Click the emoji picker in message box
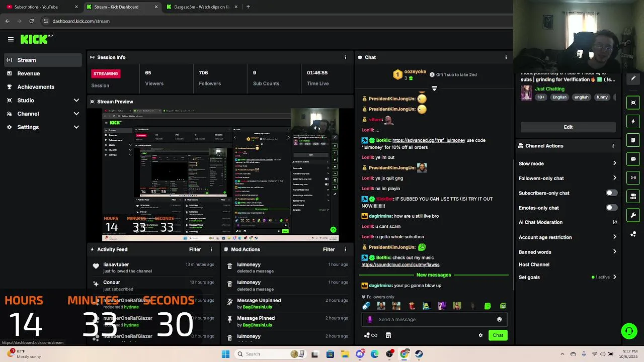Image resolution: width=644 pixels, height=362 pixels. click(499, 319)
